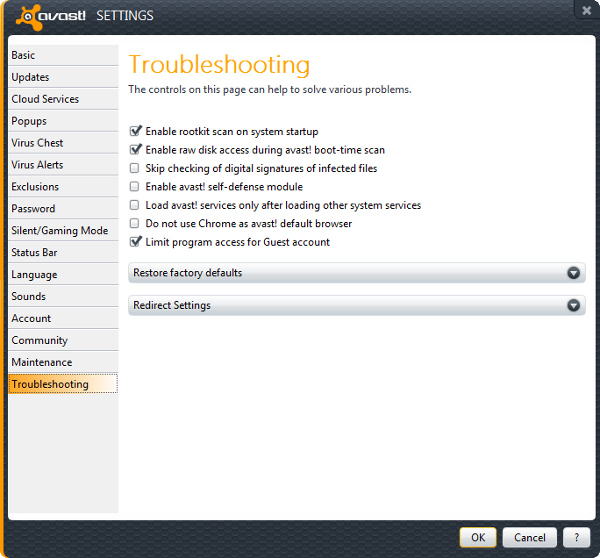Select the Silent/Gaming Mode tab

click(x=60, y=231)
